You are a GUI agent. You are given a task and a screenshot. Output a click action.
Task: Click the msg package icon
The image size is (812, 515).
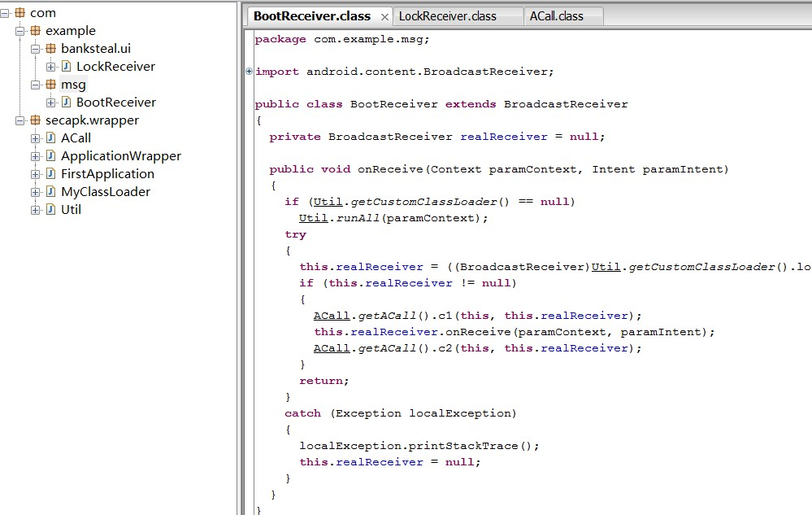(50, 84)
